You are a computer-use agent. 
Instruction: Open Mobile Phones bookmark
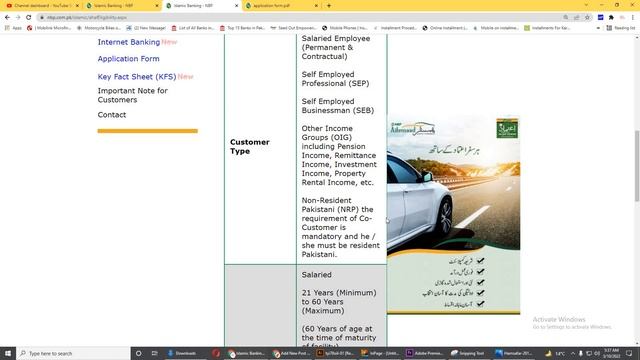345,28
